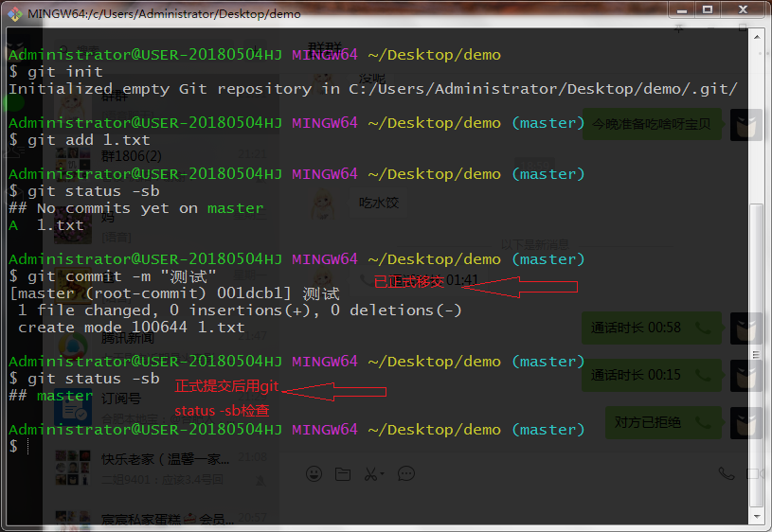
Task: Click the 腾讯新闻 logo in WeChat's list
Action: [x=73, y=346]
